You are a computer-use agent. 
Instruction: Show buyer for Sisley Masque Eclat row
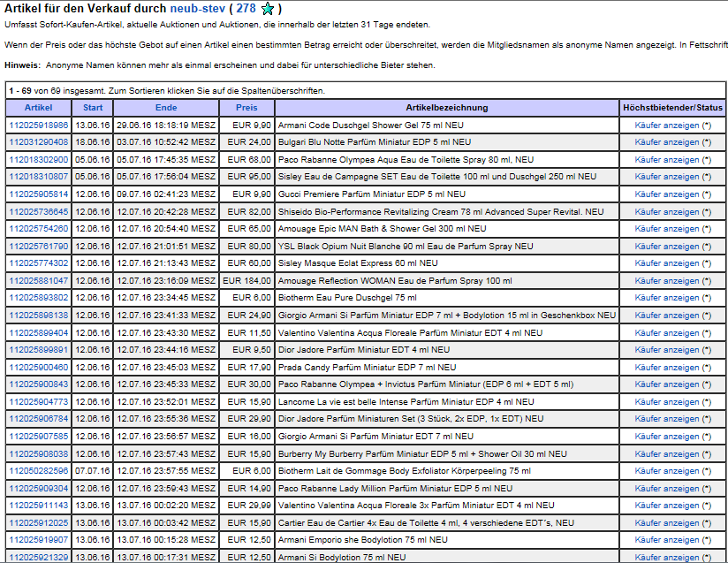tap(667, 262)
